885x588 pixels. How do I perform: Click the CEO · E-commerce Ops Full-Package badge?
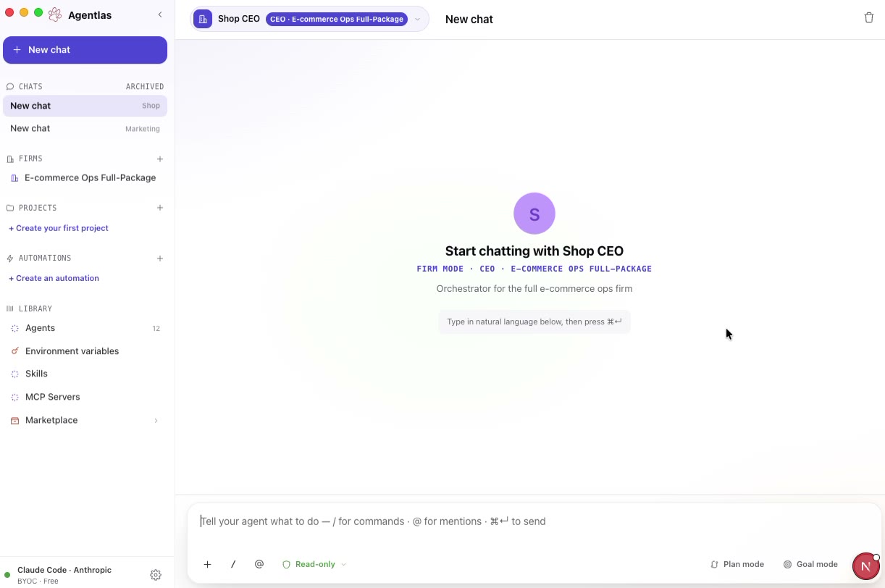coord(337,19)
